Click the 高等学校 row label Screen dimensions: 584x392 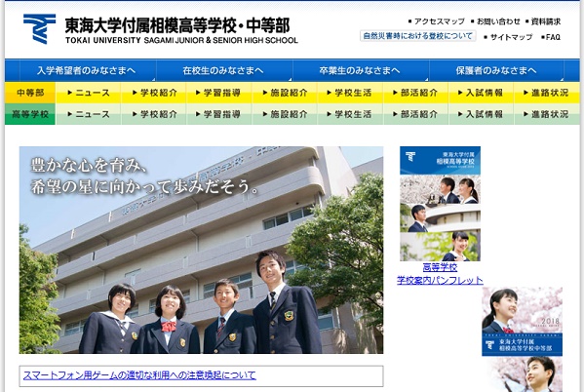tap(30, 114)
